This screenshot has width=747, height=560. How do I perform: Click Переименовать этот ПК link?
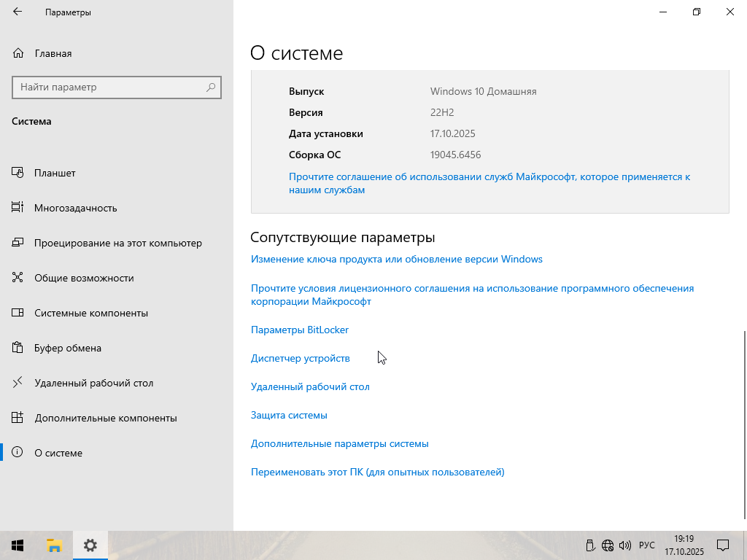point(377,472)
